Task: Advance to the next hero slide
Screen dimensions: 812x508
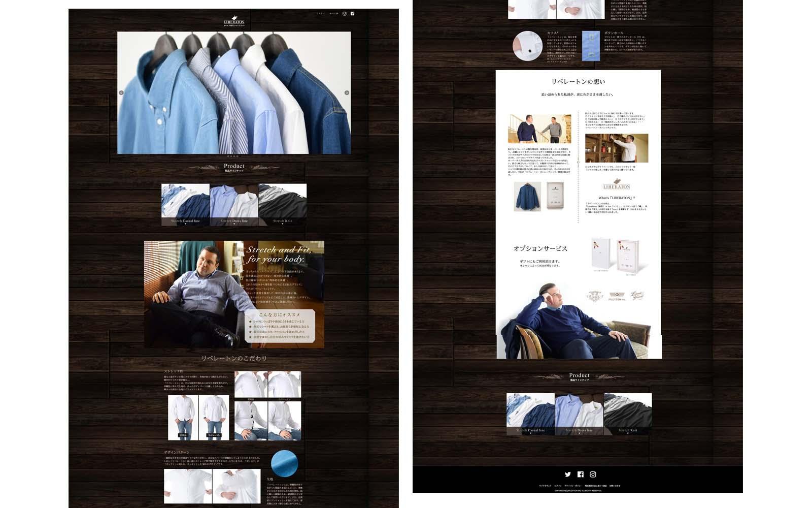Action: click(x=347, y=93)
